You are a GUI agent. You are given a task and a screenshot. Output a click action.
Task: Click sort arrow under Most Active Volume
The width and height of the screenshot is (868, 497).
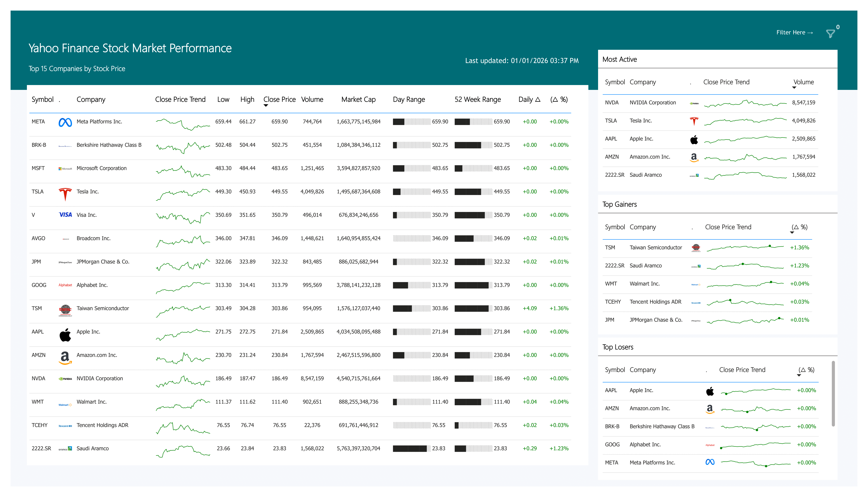(x=794, y=88)
